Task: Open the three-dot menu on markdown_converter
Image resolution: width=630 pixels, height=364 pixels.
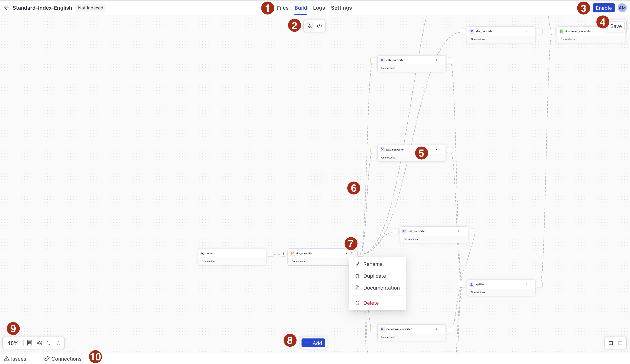Action: coord(441,329)
